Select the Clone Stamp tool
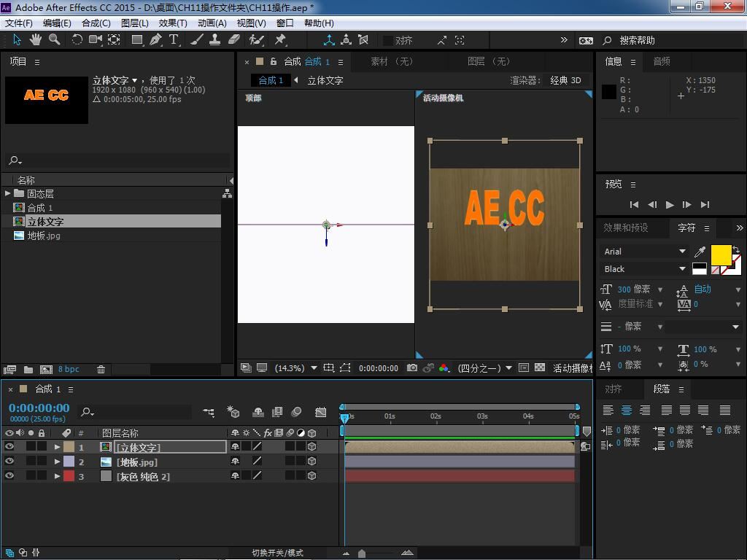747x560 pixels. click(x=215, y=40)
